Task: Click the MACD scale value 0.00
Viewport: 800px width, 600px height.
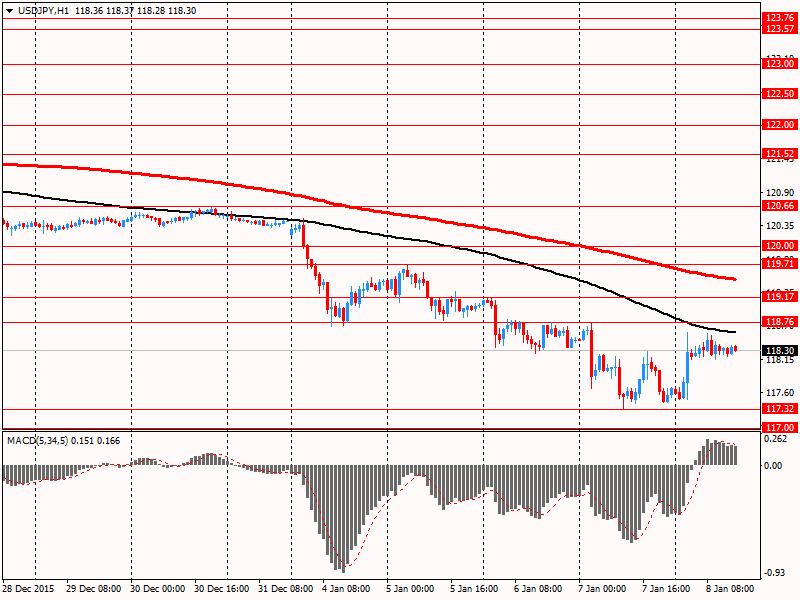Action: click(774, 465)
